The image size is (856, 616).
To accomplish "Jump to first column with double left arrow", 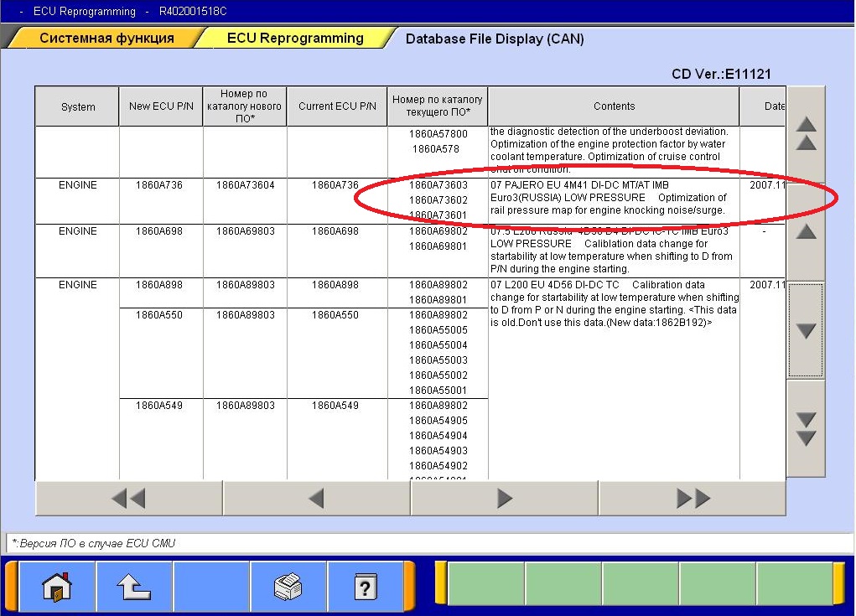I will [128, 499].
